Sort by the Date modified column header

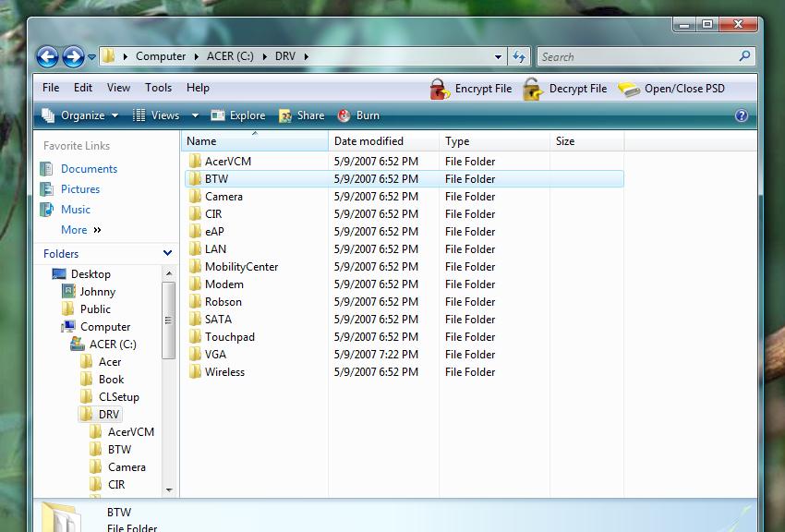click(383, 141)
